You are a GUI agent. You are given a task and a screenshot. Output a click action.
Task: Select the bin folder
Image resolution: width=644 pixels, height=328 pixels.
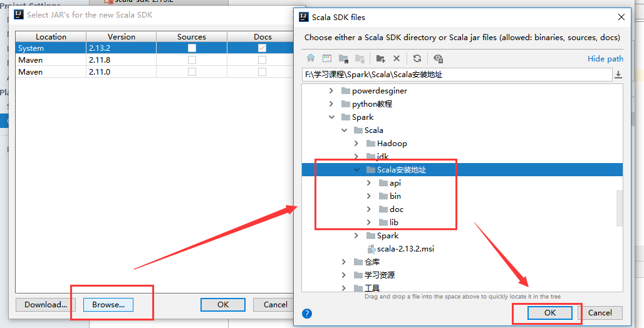(x=395, y=196)
